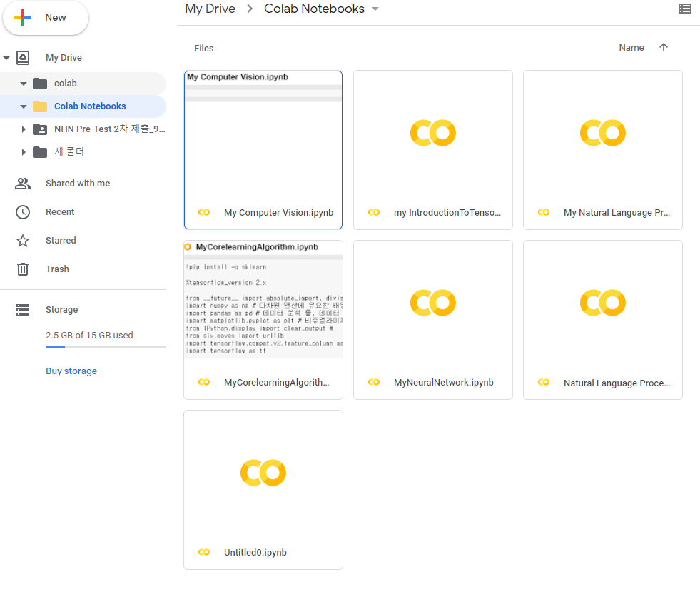Screen dimensions: 700x597
Task: Open Trash bin icon
Action: 23,269
